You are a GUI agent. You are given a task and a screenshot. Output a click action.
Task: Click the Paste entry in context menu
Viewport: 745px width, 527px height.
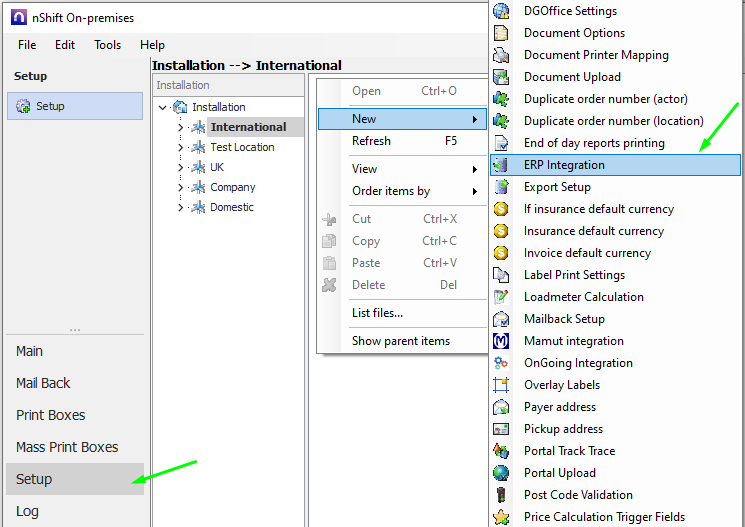(x=402, y=263)
